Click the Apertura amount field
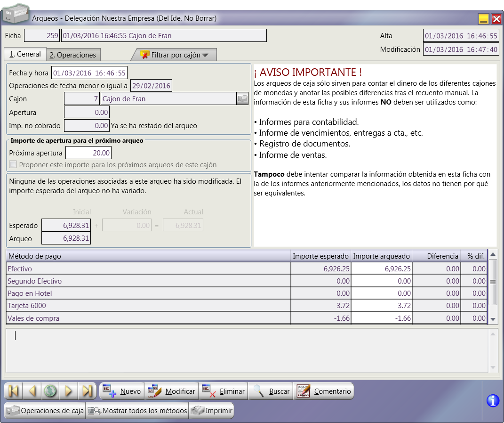Screen dimensions: 504x423 (x=87, y=112)
